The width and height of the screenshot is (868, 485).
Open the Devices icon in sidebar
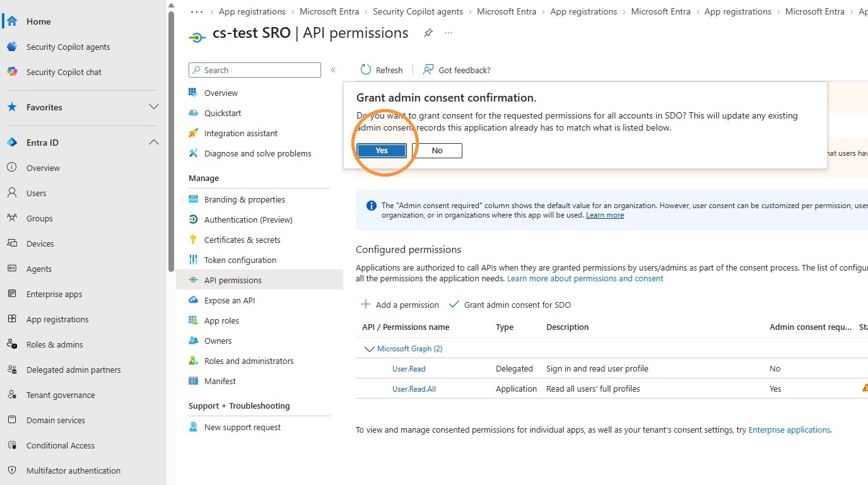tap(12, 243)
